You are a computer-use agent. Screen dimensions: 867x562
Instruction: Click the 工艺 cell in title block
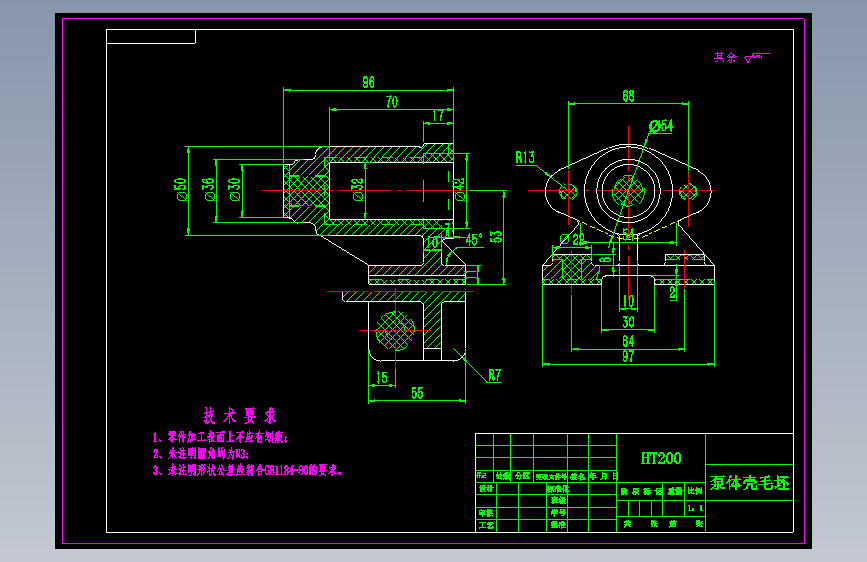[486, 525]
